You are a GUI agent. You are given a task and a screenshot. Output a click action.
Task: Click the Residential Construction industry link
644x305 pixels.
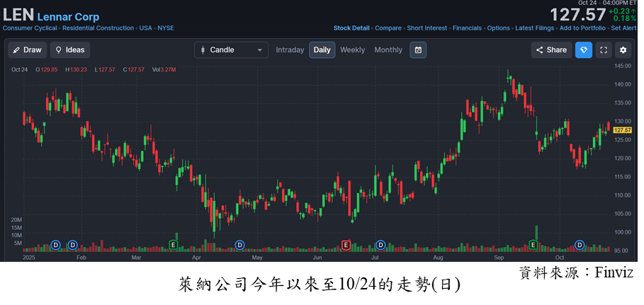point(98,28)
